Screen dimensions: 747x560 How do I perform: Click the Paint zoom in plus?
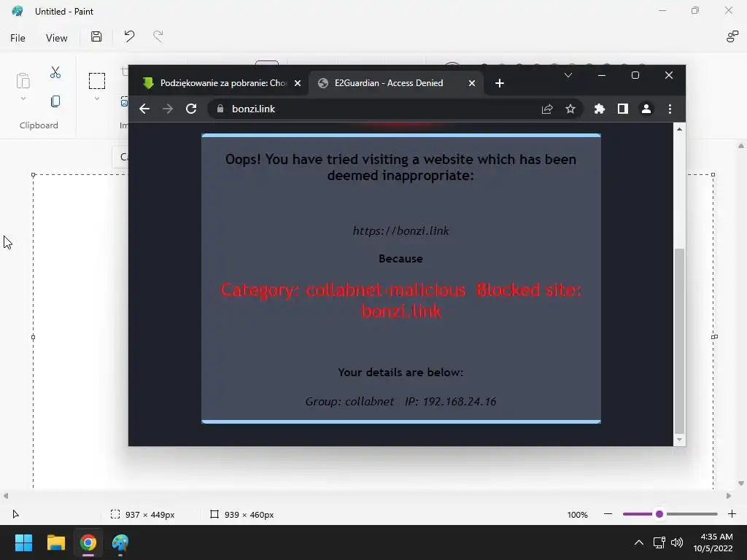point(732,514)
